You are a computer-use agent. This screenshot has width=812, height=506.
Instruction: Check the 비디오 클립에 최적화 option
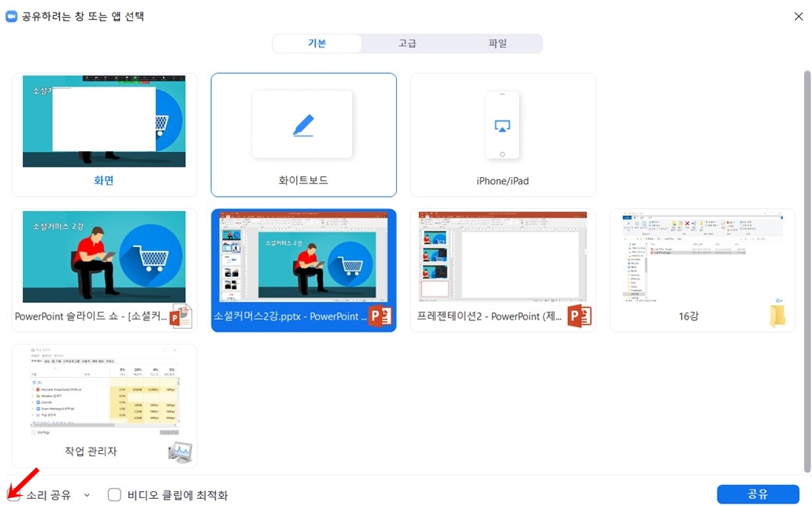pos(114,495)
